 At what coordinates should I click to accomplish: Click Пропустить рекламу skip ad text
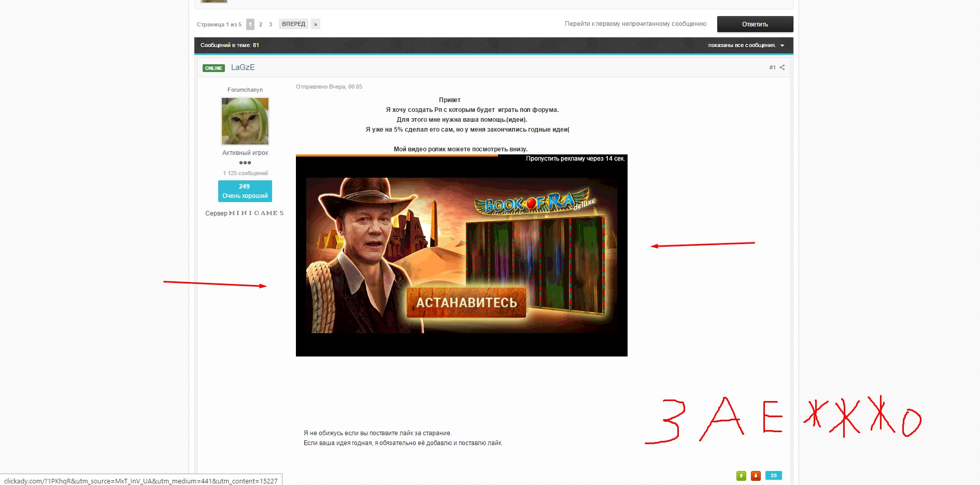point(575,159)
